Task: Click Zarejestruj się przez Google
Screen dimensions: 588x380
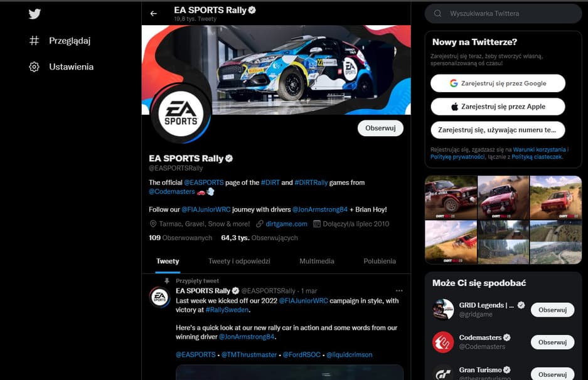Action: point(498,83)
